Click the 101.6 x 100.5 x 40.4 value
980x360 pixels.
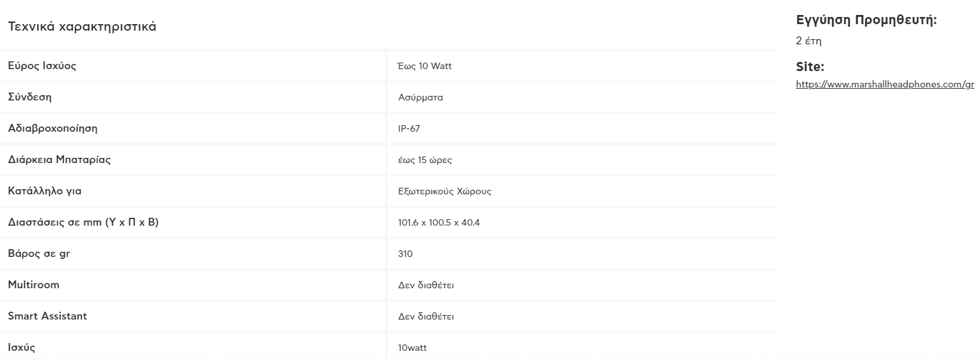tap(439, 223)
